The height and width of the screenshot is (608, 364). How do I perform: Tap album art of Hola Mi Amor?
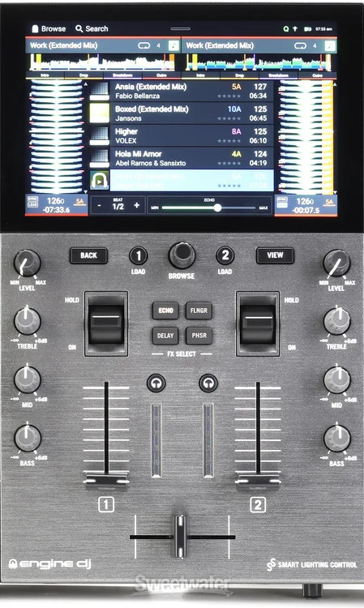point(99,158)
